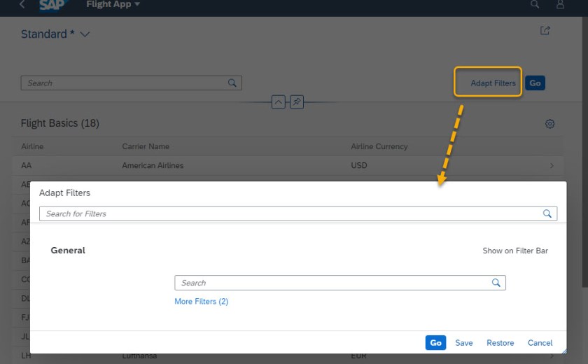Screen dimensions: 588x364
Task: Click the back arrow in header
Action: [x=22, y=4]
